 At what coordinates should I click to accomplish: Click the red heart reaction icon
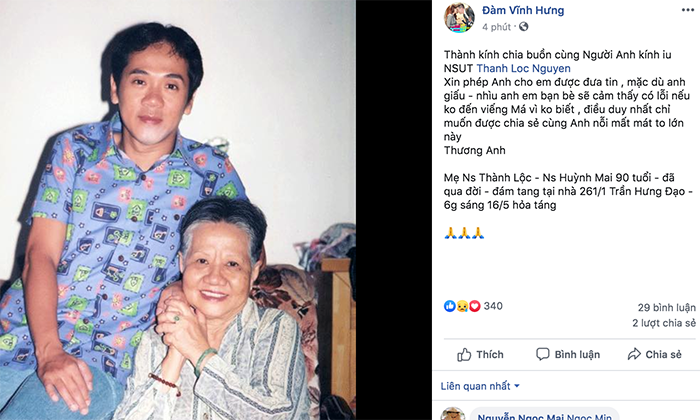[x=474, y=306]
